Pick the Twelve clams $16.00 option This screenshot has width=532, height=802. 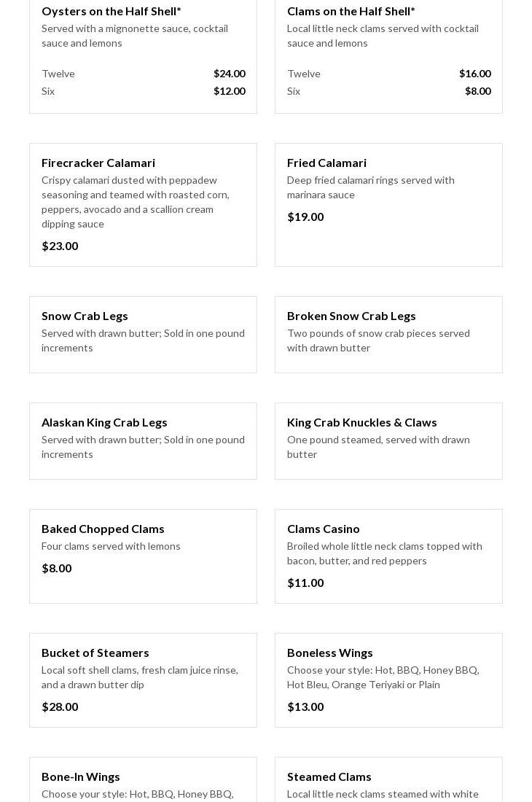(388, 74)
